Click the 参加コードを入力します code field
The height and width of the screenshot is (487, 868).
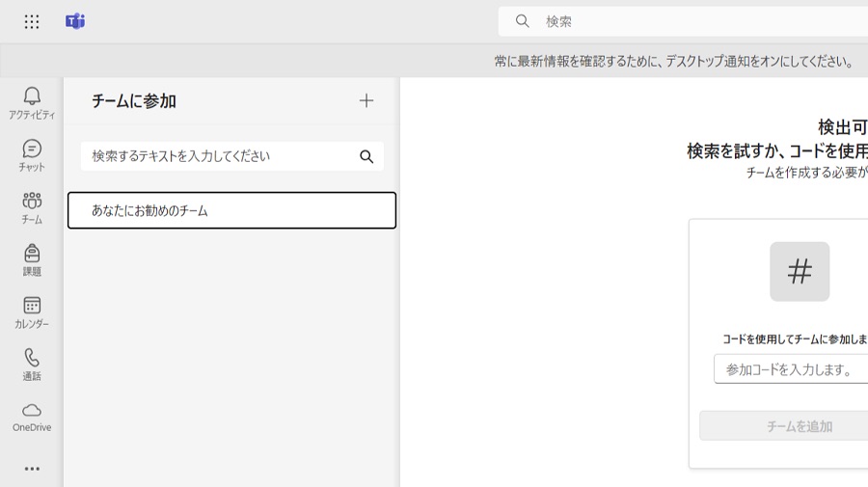coord(793,369)
